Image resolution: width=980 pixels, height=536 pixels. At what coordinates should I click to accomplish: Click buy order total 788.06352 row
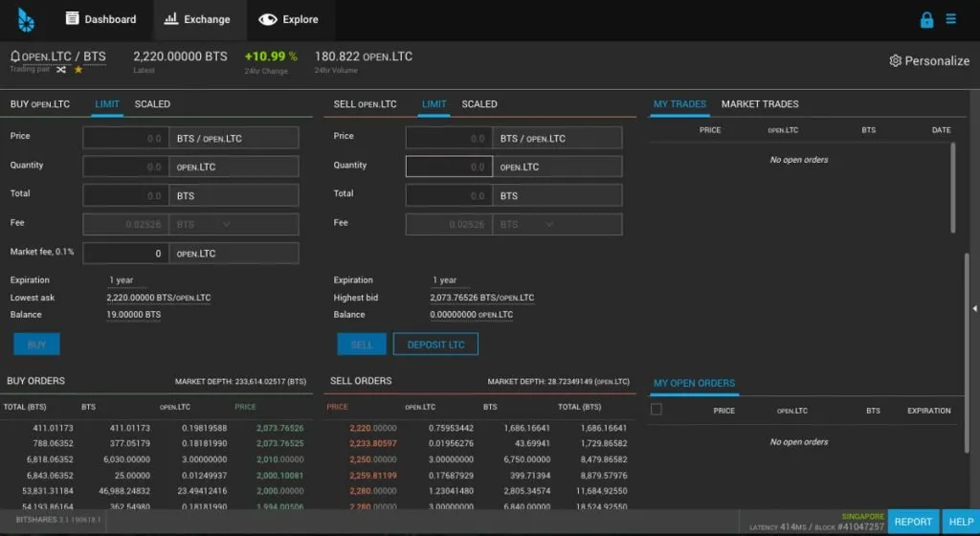tap(156, 443)
